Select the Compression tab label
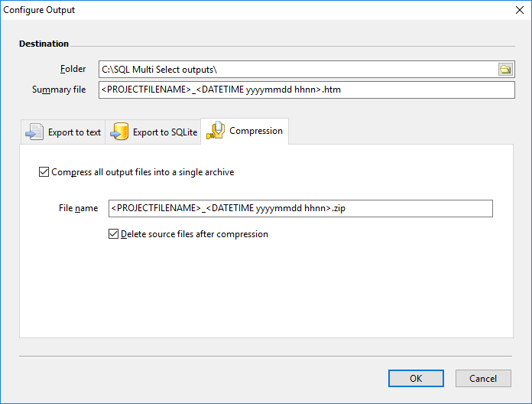Viewport: 532px width, 404px height. [256, 131]
